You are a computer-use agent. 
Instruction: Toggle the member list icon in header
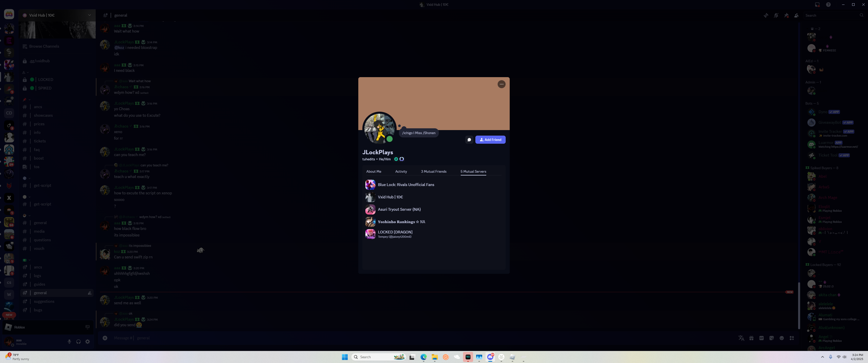796,15
